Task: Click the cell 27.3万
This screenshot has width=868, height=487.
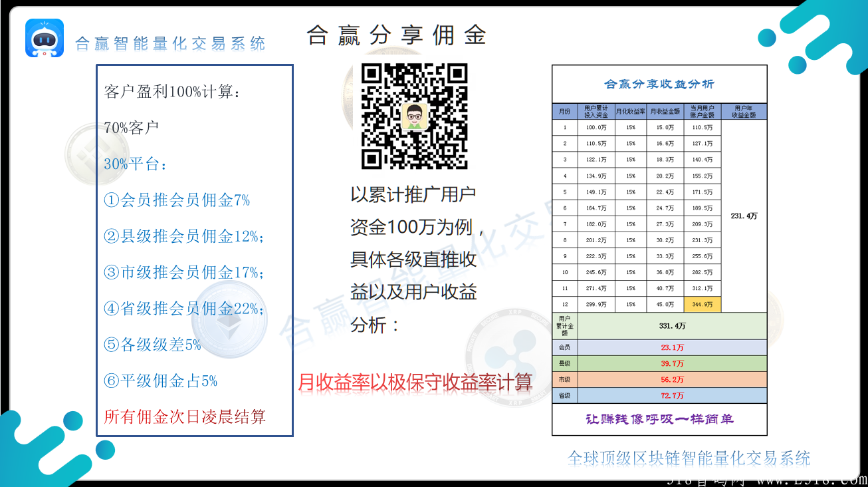Action: [665, 224]
